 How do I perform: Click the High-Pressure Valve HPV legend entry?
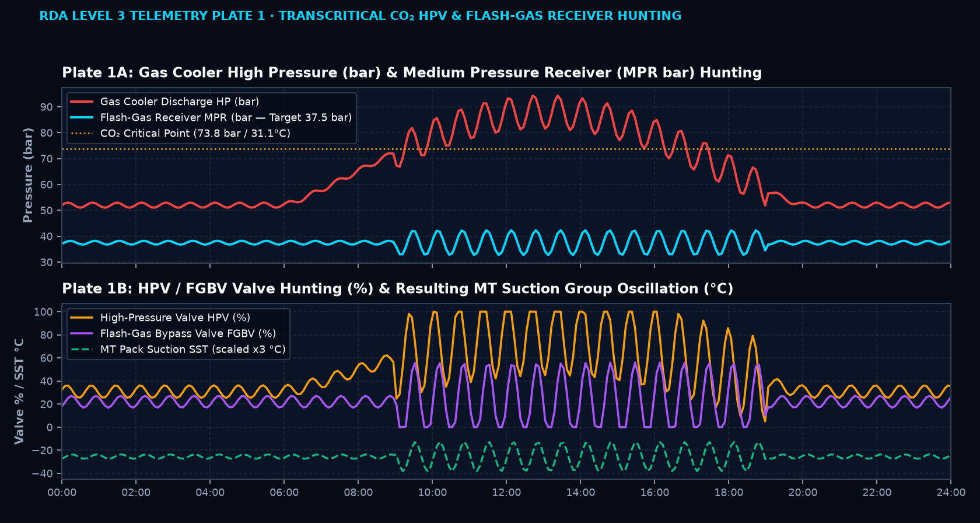[x=160, y=318]
